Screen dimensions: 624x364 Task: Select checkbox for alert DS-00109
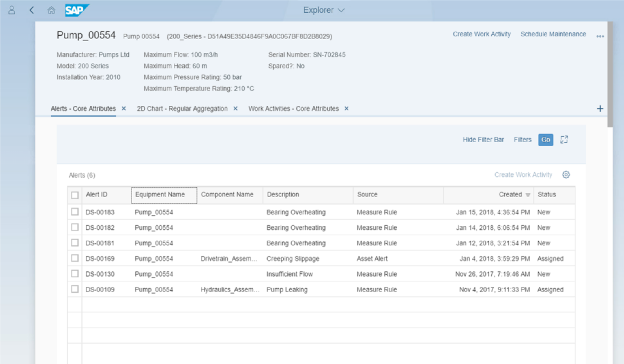(75, 289)
